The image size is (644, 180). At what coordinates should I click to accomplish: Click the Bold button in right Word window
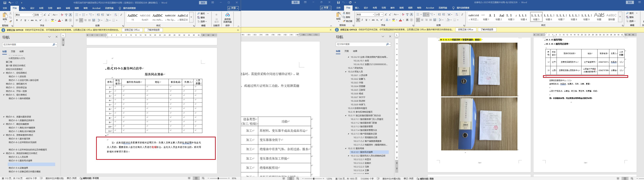358,20
